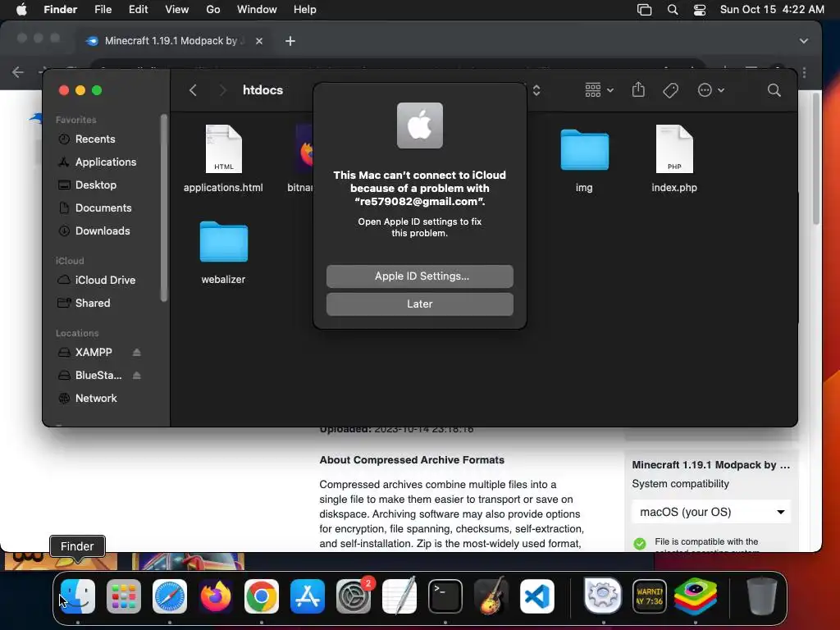The image size is (840, 630).
Task: Open the Finder menu in the menu bar
Action: click(x=60, y=10)
